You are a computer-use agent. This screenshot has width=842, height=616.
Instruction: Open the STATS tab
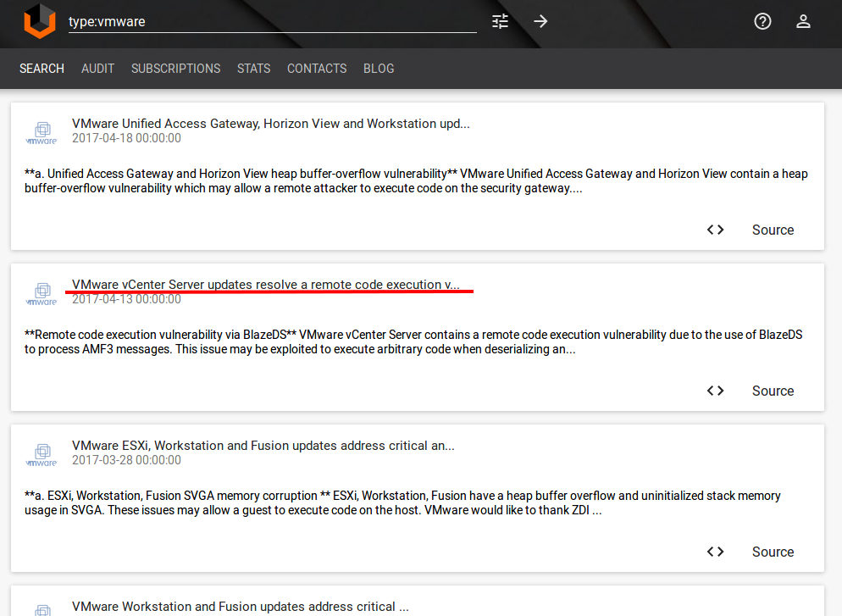[x=254, y=69]
